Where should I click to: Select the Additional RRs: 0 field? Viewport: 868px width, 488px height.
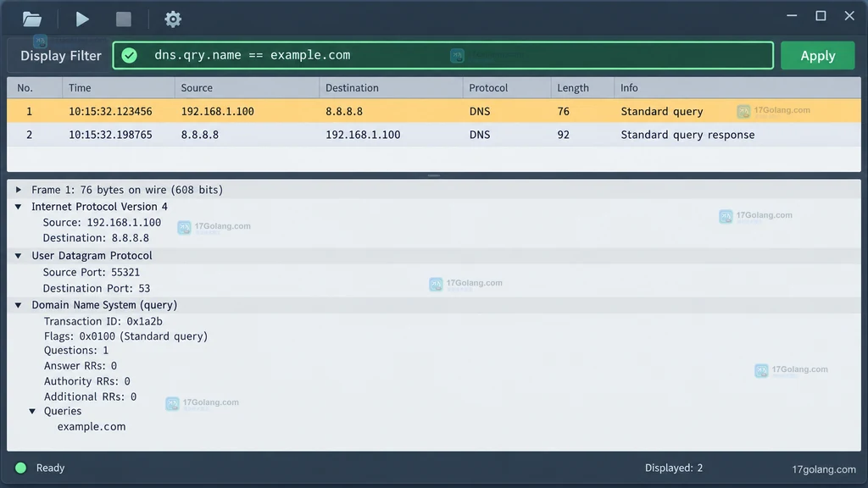coord(90,396)
